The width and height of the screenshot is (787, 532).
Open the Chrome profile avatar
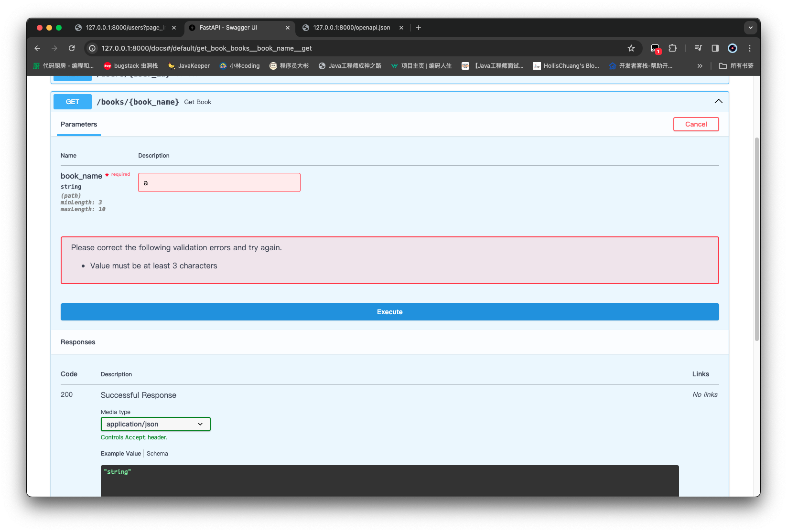pos(733,48)
